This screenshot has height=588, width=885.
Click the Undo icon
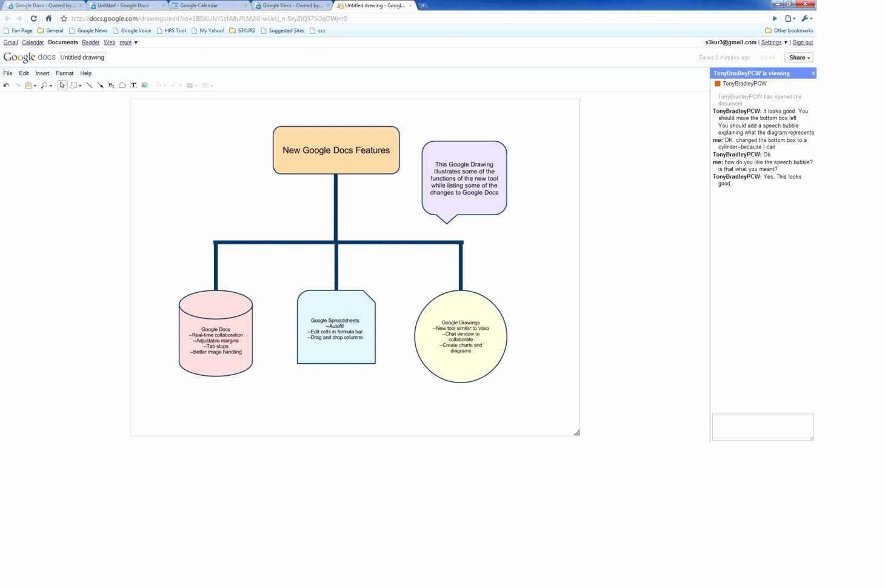click(x=6, y=85)
